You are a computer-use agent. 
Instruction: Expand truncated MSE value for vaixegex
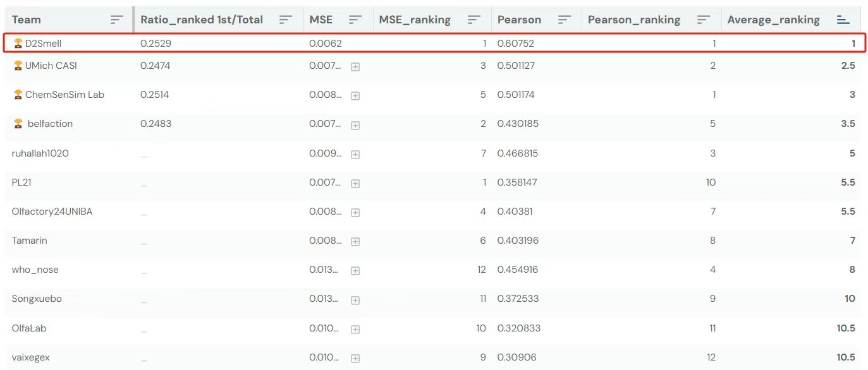click(355, 358)
